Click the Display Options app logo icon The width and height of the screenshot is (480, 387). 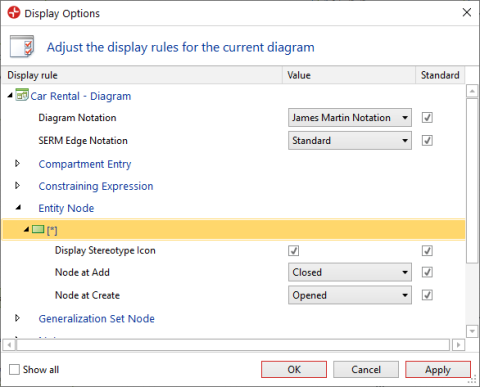pyautogui.click(x=14, y=13)
